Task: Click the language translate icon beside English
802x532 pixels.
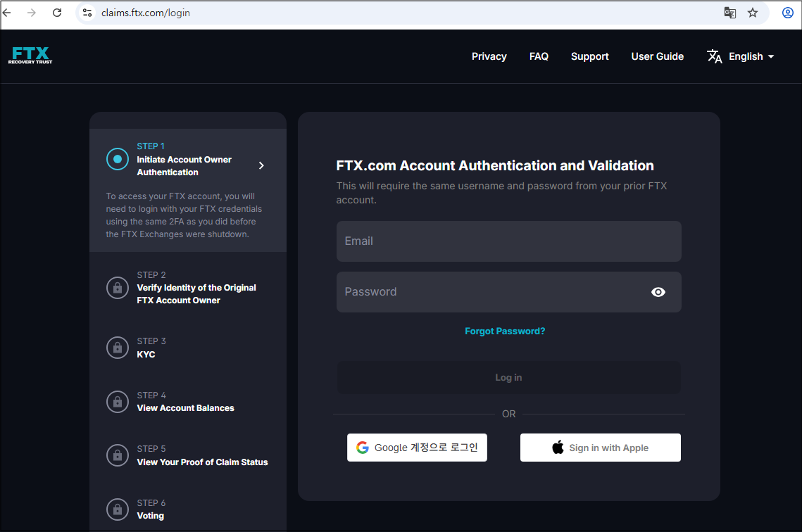Action: coord(715,56)
